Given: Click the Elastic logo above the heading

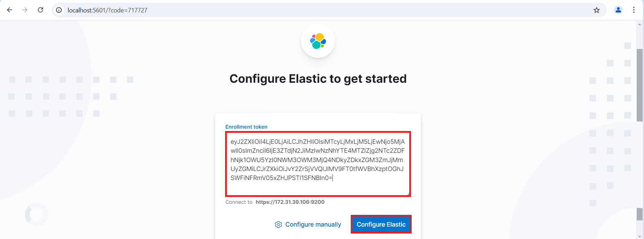Looking at the screenshot, I should [x=318, y=40].
